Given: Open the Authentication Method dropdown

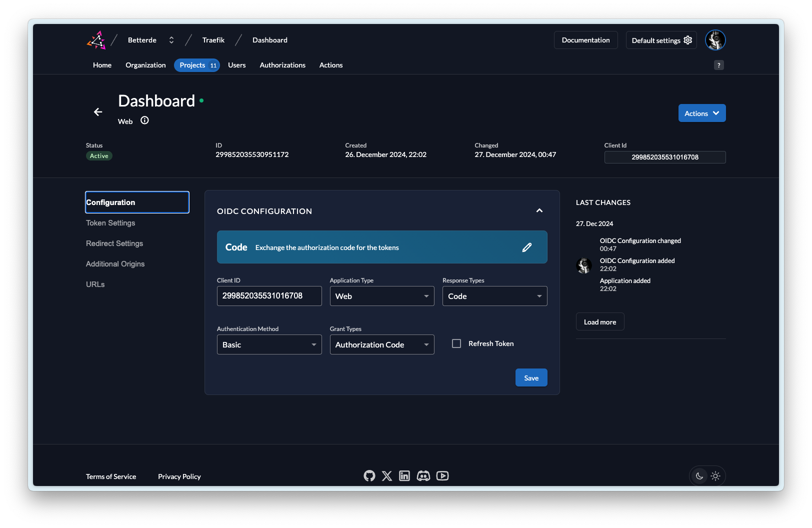Looking at the screenshot, I should (269, 344).
